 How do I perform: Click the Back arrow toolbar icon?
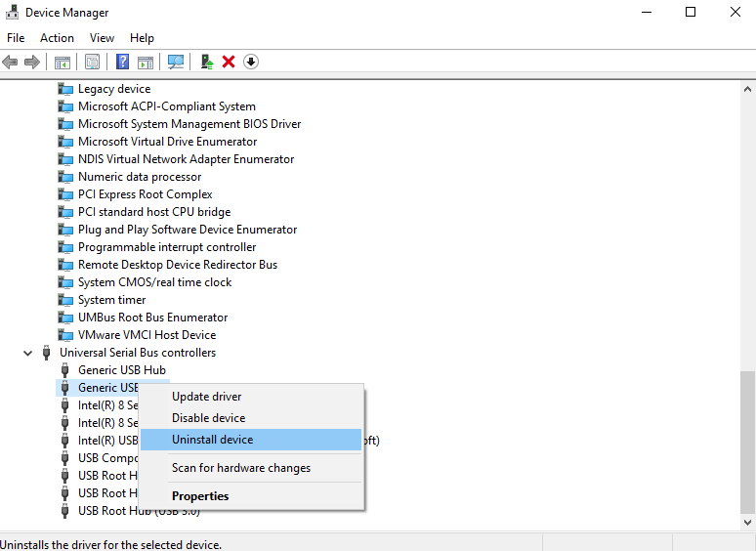pyautogui.click(x=10, y=62)
